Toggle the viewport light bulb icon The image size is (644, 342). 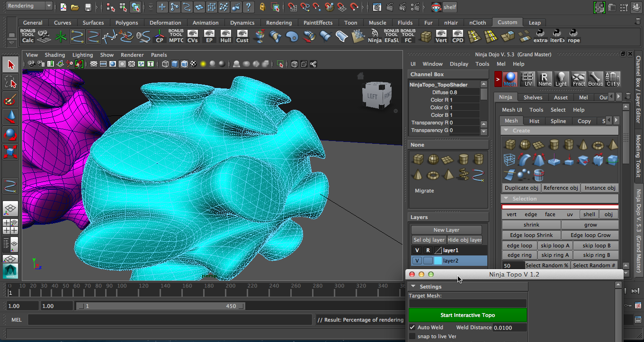tap(203, 64)
